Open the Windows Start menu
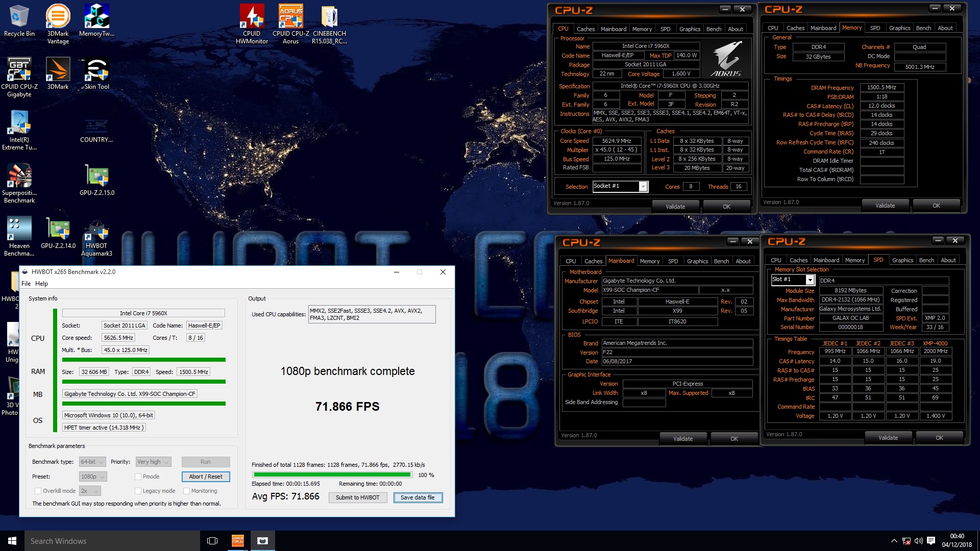The image size is (980, 551). (x=12, y=541)
